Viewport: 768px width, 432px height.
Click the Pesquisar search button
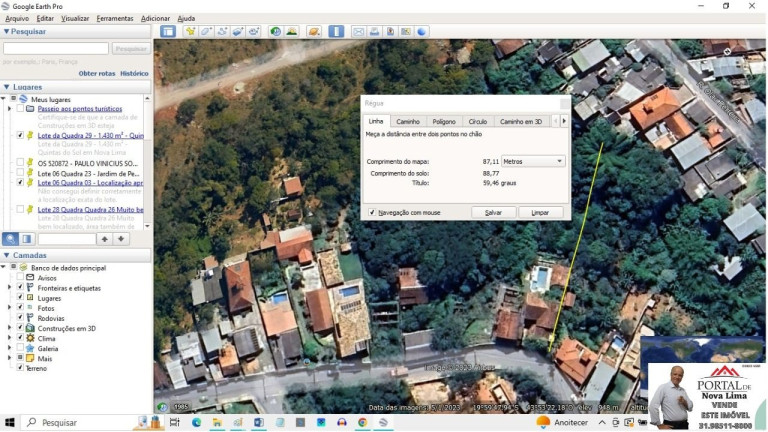click(131, 48)
